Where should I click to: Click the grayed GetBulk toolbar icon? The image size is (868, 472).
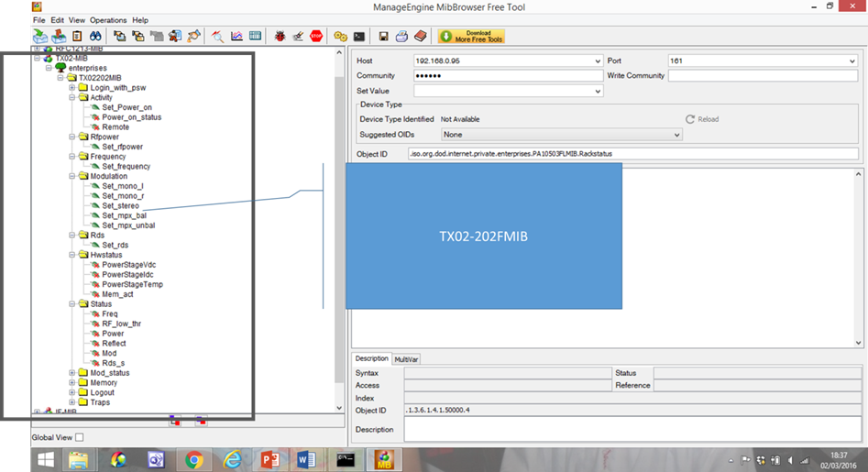pyautogui.click(x=157, y=37)
